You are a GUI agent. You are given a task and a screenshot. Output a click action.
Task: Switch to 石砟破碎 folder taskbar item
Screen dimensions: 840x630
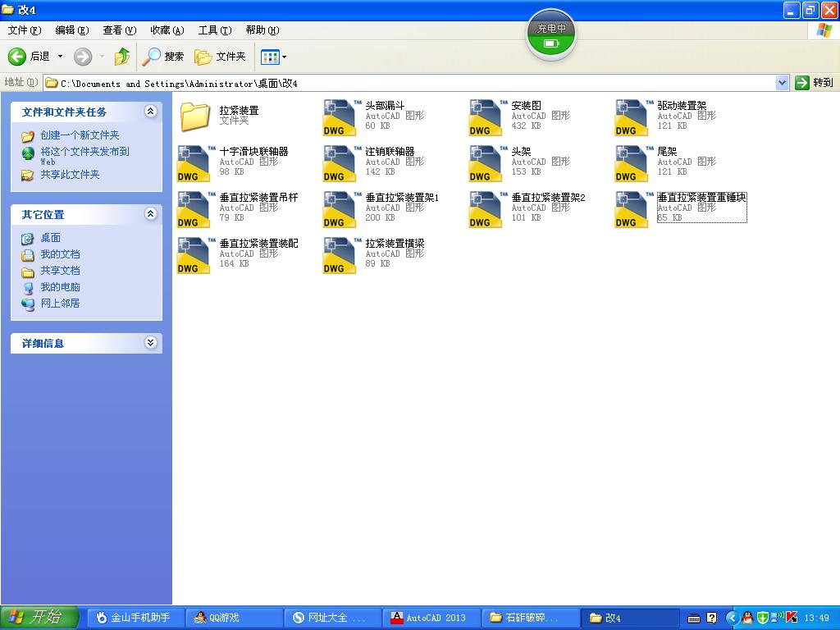(x=531, y=618)
